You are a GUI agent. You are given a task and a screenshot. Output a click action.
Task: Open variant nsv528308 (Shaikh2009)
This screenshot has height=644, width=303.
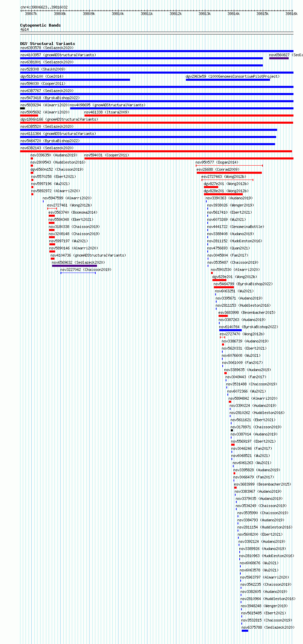[x=43, y=70]
